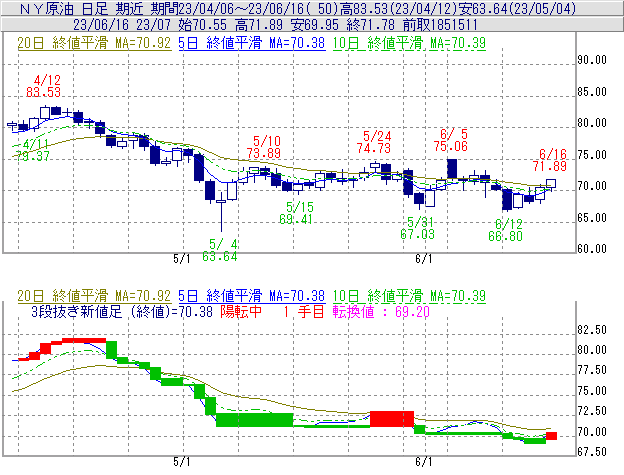Click the 67.50 axis label in lower chart
Image resolution: width=624 pixels, height=475 pixels.
[x=592, y=452]
